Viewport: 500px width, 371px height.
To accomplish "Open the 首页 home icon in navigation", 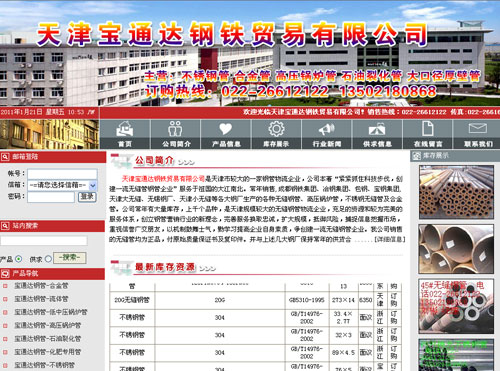I will click(125, 129).
